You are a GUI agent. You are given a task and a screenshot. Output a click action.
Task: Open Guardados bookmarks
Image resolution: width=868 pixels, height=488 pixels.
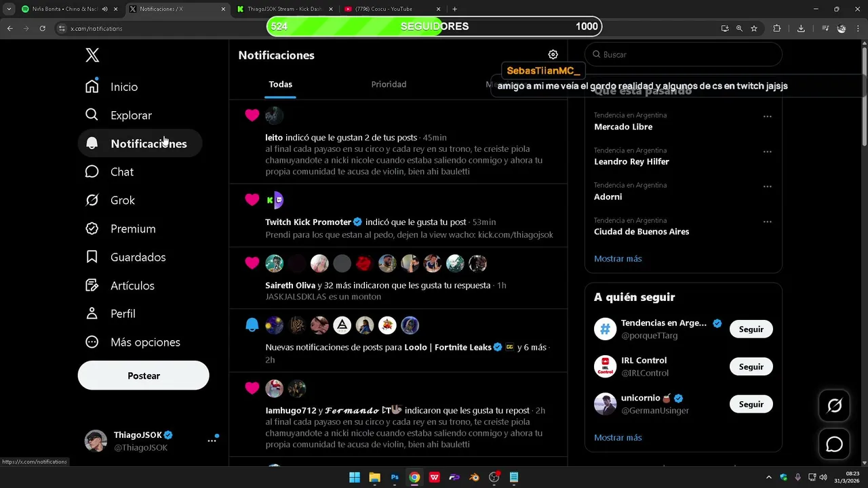pyautogui.click(x=126, y=258)
